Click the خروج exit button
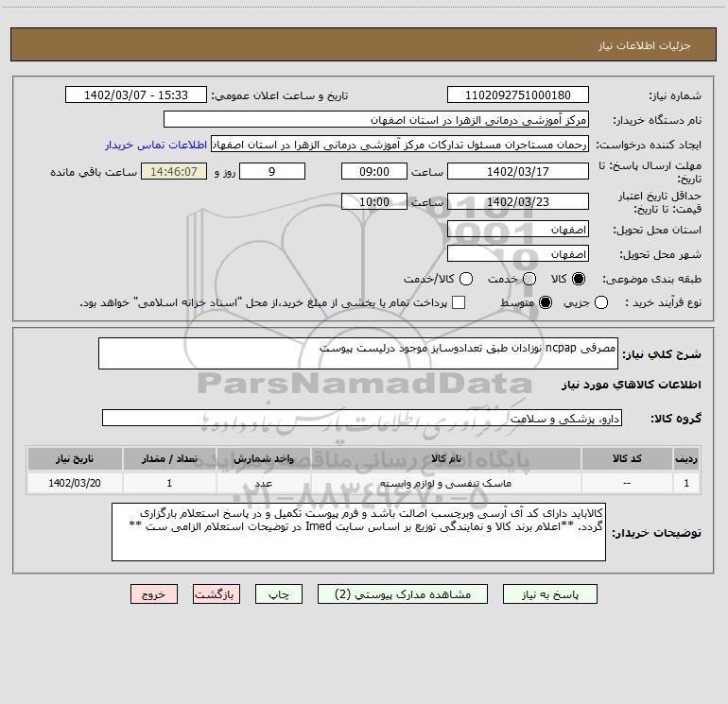This screenshot has width=728, height=704. 154,594
